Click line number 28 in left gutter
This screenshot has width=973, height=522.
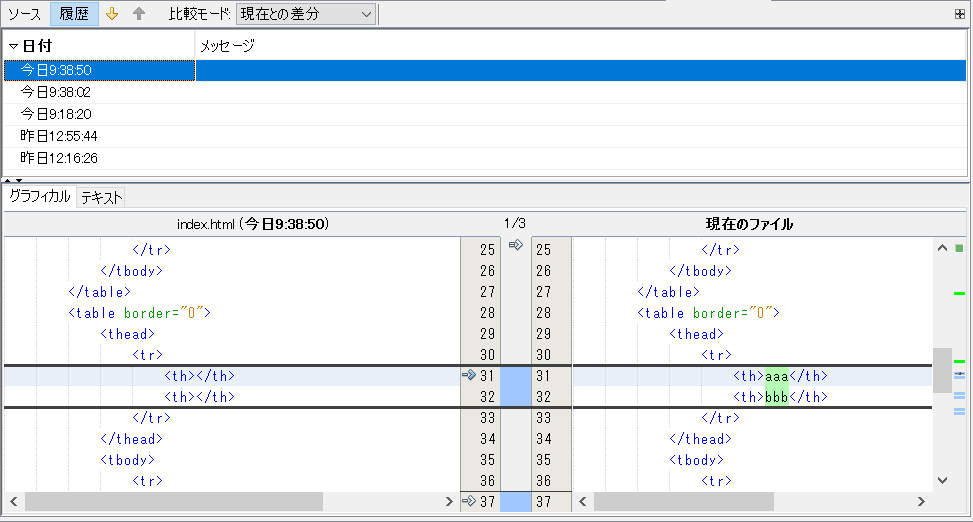point(487,313)
